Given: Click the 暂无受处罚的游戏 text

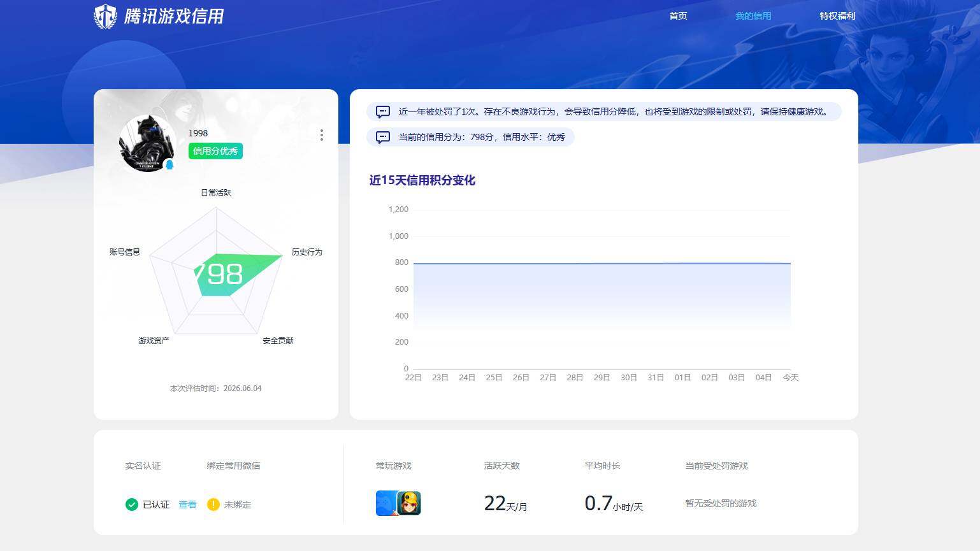Looking at the screenshot, I should click(x=721, y=503).
